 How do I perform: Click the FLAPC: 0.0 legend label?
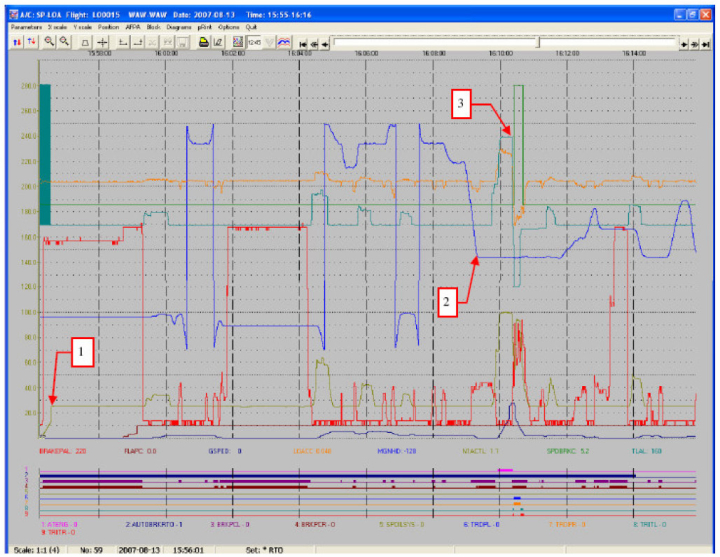pyautogui.click(x=141, y=451)
